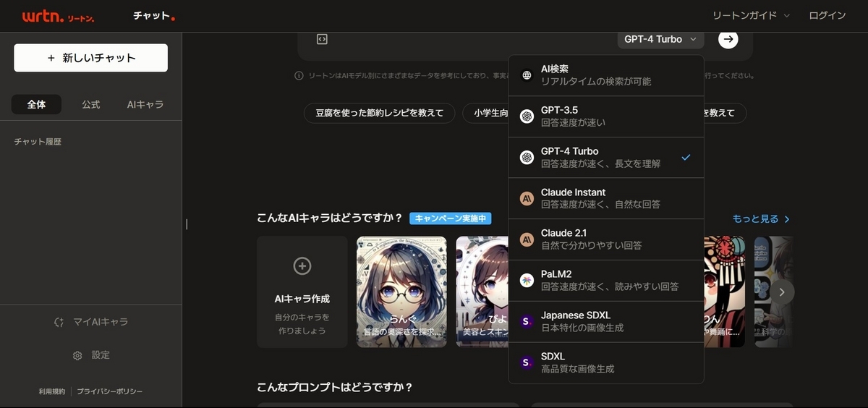868x408 pixels.
Task: Click the wrtn logo in header
Action: pos(58,16)
